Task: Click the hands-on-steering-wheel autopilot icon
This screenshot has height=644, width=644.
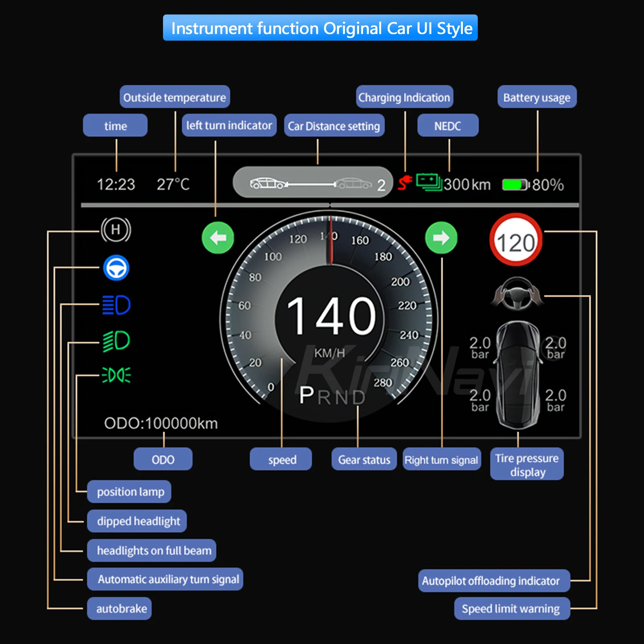Action: (x=518, y=294)
